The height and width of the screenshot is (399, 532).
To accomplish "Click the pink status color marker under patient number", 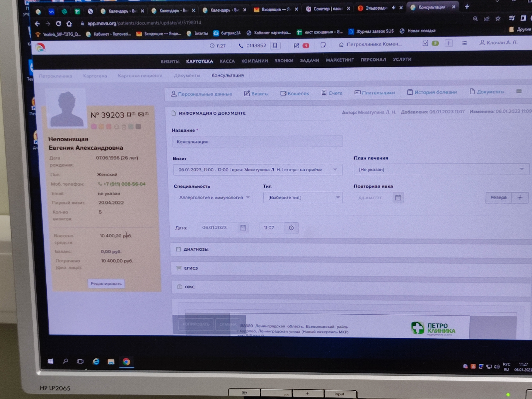I will (x=94, y=126).
